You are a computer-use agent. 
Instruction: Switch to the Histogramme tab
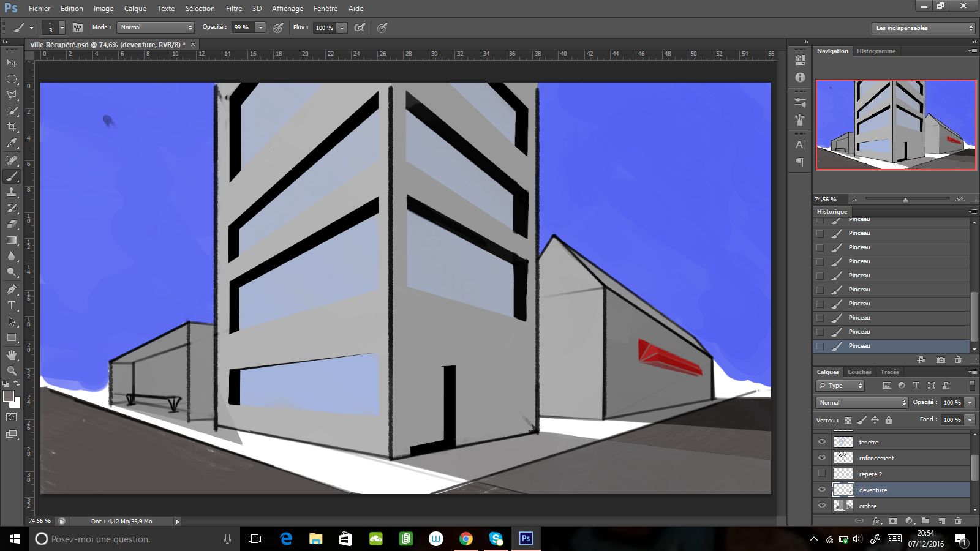click(x=876, y=51)
